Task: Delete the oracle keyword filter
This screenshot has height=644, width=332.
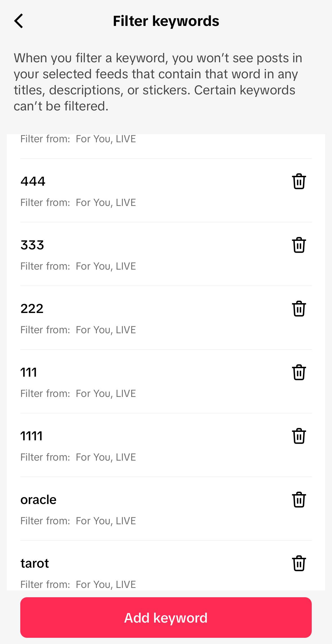Action: [299, 499]
